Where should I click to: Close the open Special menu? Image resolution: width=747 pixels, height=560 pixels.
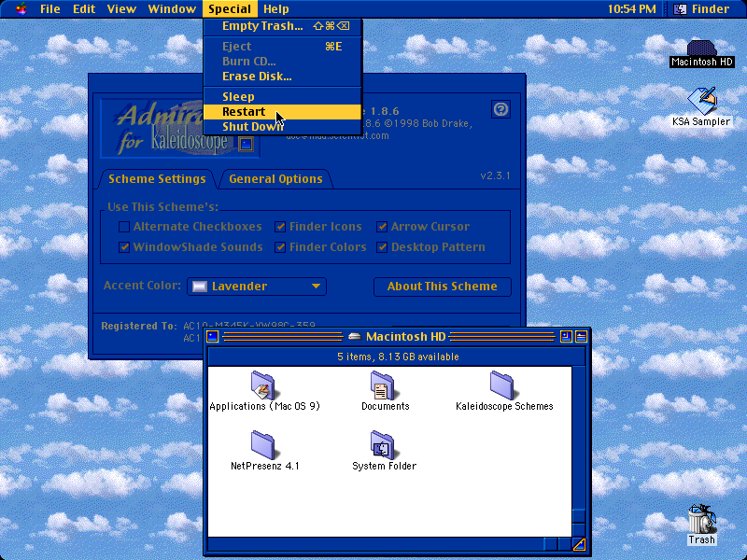(230, 9)
